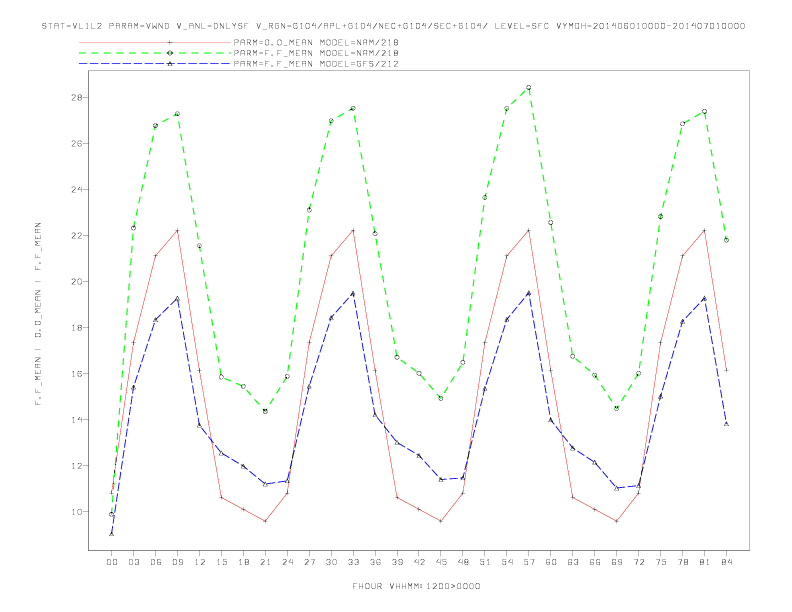Image resolution: width=792 pixels, height=612 pixels.
Task: Click x-axis tick label 39
Action: pos(398,562)
